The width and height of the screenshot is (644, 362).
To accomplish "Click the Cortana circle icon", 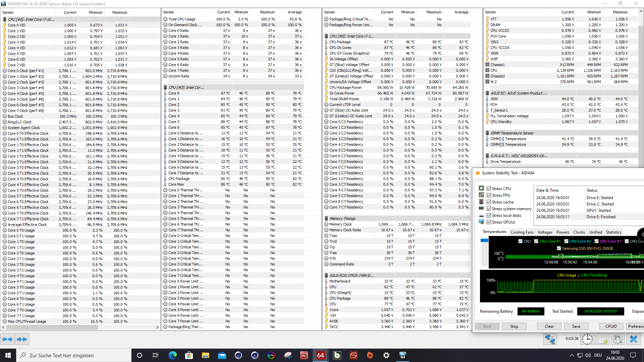I will 140,355.
